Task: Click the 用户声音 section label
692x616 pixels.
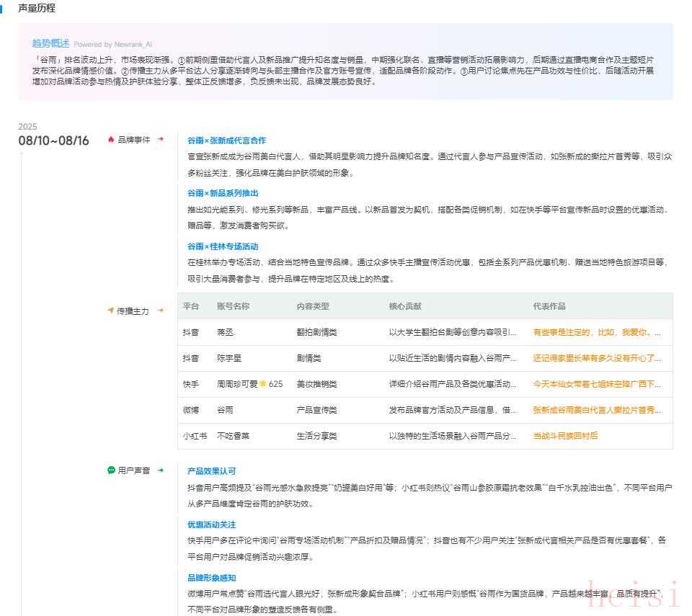Action: pos(134,470)
